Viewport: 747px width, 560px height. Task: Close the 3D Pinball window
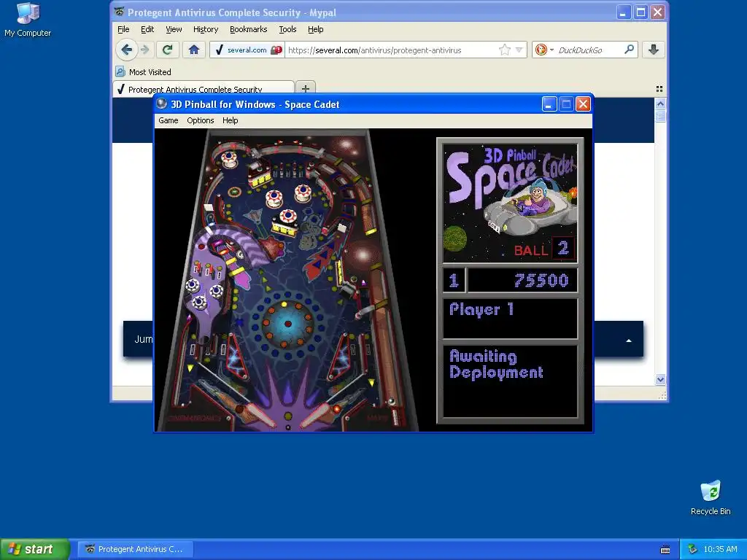583,104
